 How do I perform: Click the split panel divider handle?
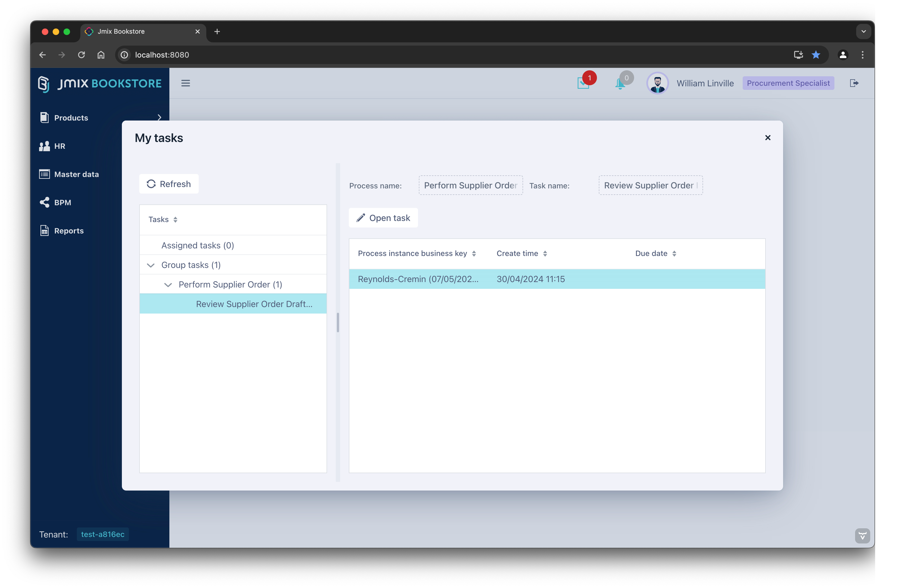pyautogui.click(x=338, y=323)
